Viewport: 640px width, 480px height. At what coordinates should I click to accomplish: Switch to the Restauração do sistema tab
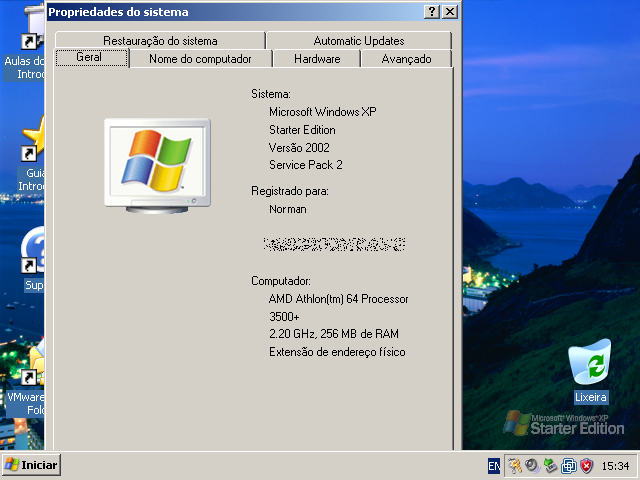coord(159,41)
